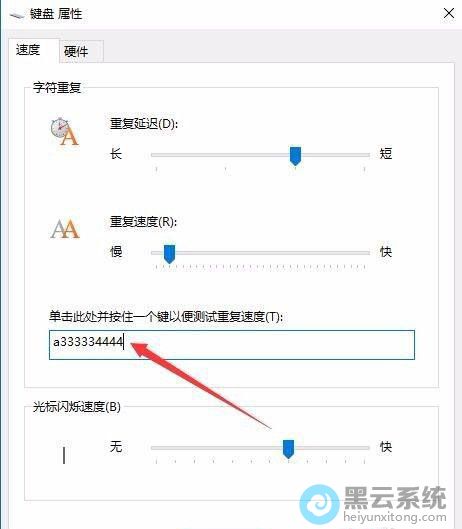Select the 速度 tab
Image resolution: width=462 pixels, height=529 pixels.
28,50
